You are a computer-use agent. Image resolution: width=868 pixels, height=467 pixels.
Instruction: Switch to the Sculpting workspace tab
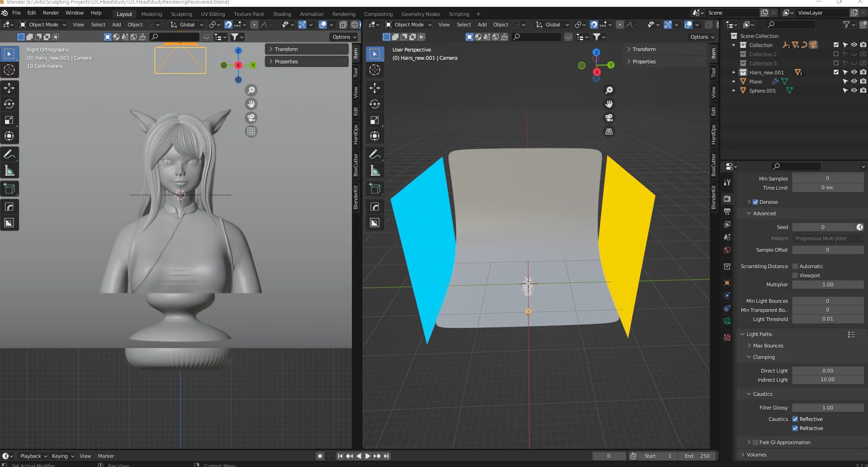tap(181, 14)
